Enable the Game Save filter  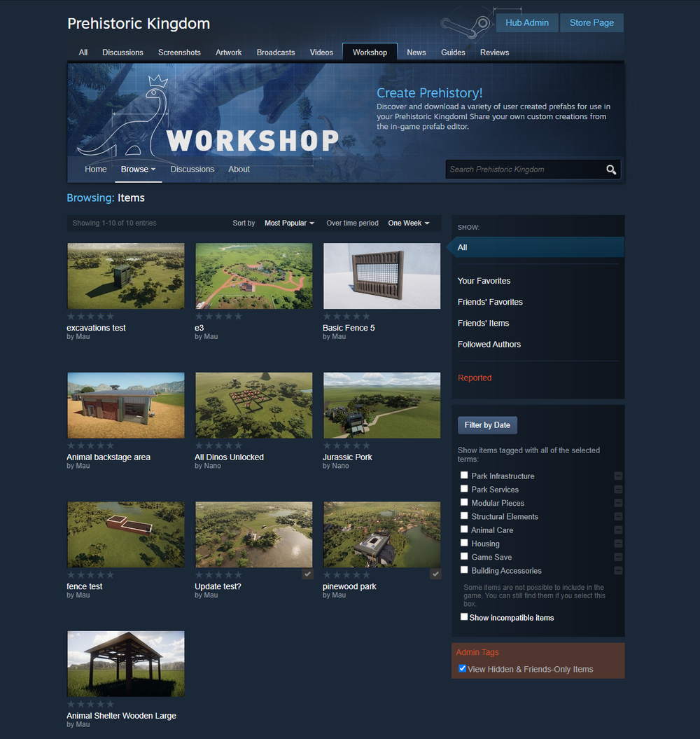tap(464, 556)
